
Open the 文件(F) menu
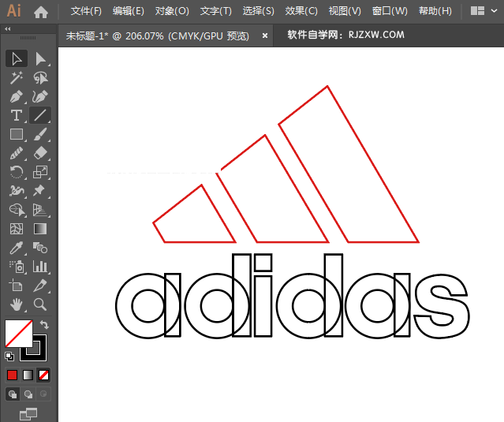point(86,12)
